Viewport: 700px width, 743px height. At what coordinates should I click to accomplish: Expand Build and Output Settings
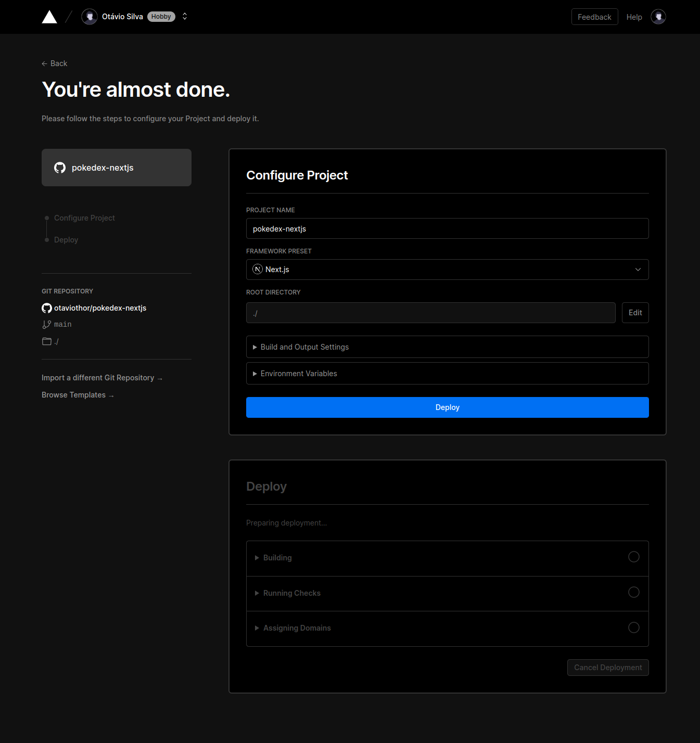pyautogui.click(x=448, y=347)
